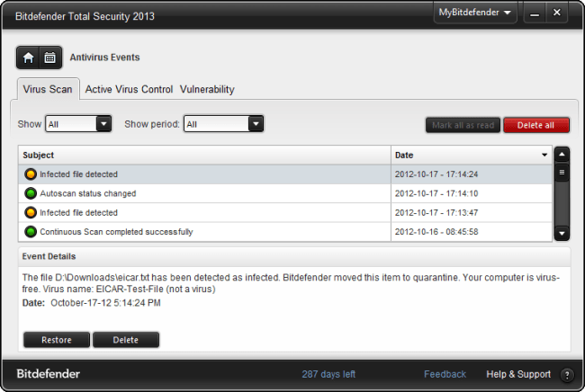Click Mark all as read button

pos(463,125)
